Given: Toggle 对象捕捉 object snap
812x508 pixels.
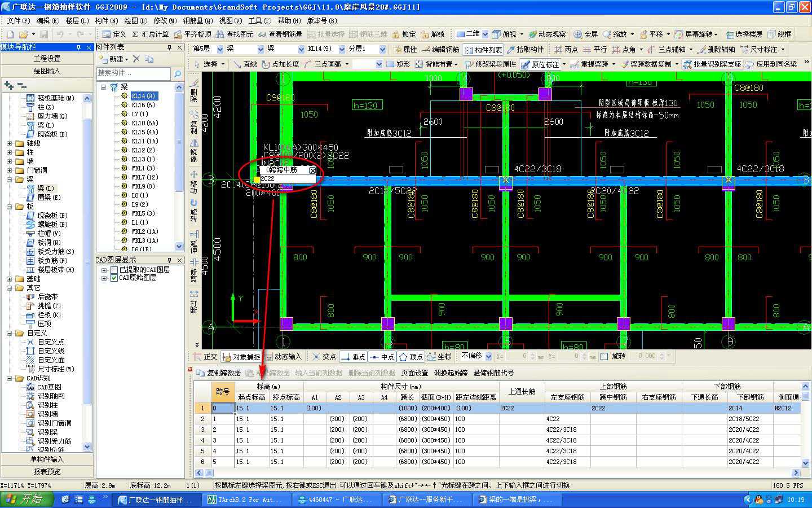Looking at the screenshot, I should click(241, 357).
